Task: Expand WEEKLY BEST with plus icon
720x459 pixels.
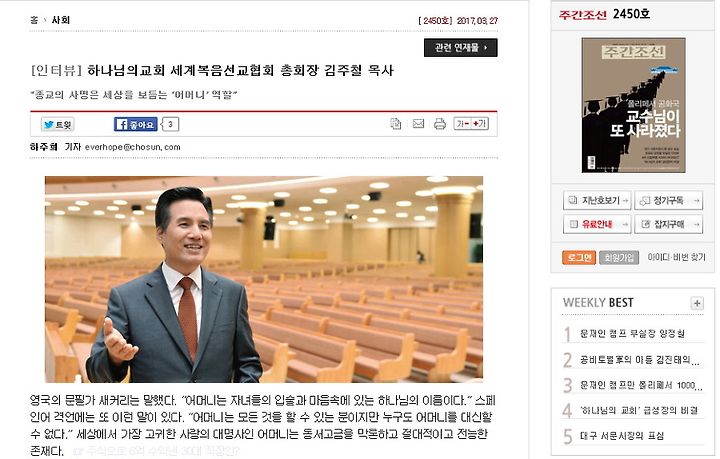Action: coord(697,303)
